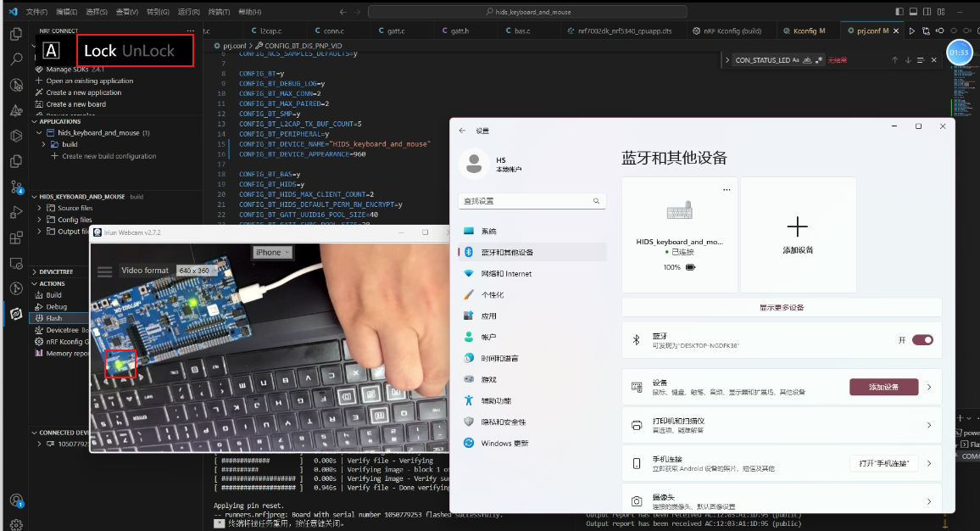This screenshot has width=980, height=531.
Task: Expand the DEVICETREE section
Action: [x=35, y=272]
